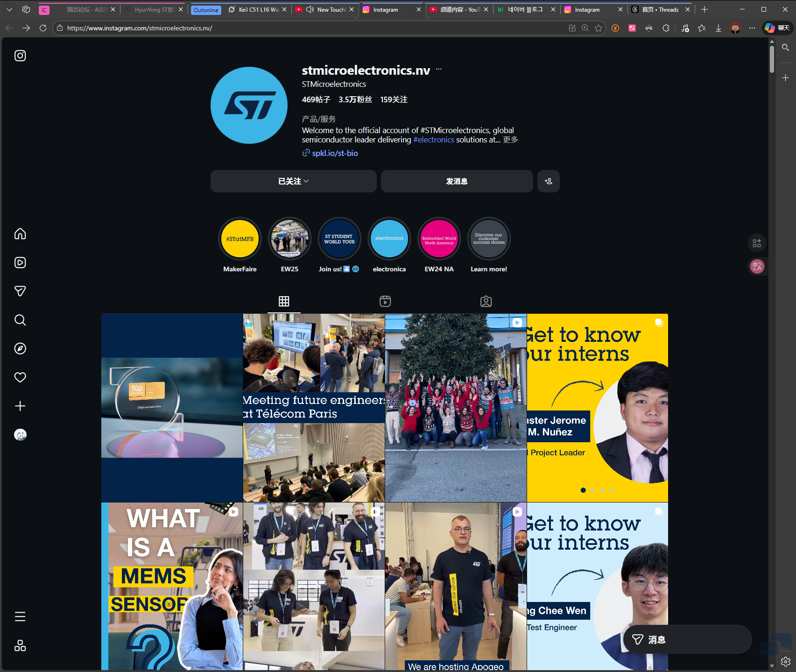Viewport: 796px width, 672px height.
Task: Open your profile avatar in the sidebar
Action: point(20,435)
